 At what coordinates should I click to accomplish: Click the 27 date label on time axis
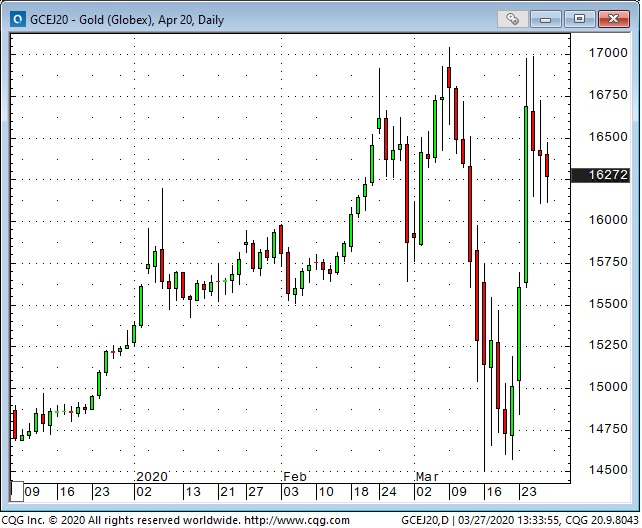[x=256, y=492]
